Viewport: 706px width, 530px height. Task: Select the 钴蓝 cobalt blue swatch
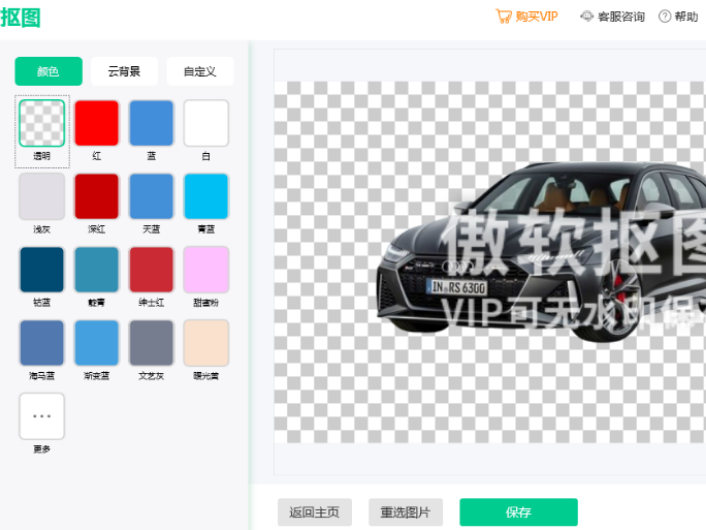click(42, 269)
